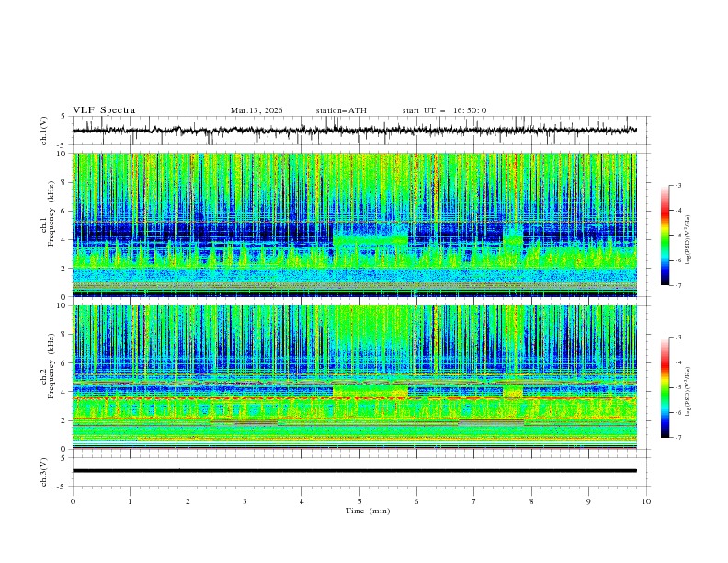Select the Mar.13, 2026 date label
Screen dimensions: 728x563
(256, 110)
